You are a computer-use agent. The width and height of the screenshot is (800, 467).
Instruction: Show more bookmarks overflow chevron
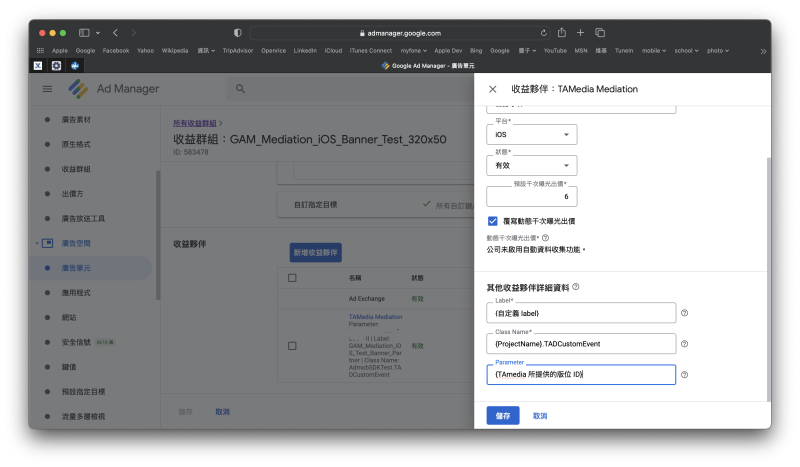(x=763, y=51)
